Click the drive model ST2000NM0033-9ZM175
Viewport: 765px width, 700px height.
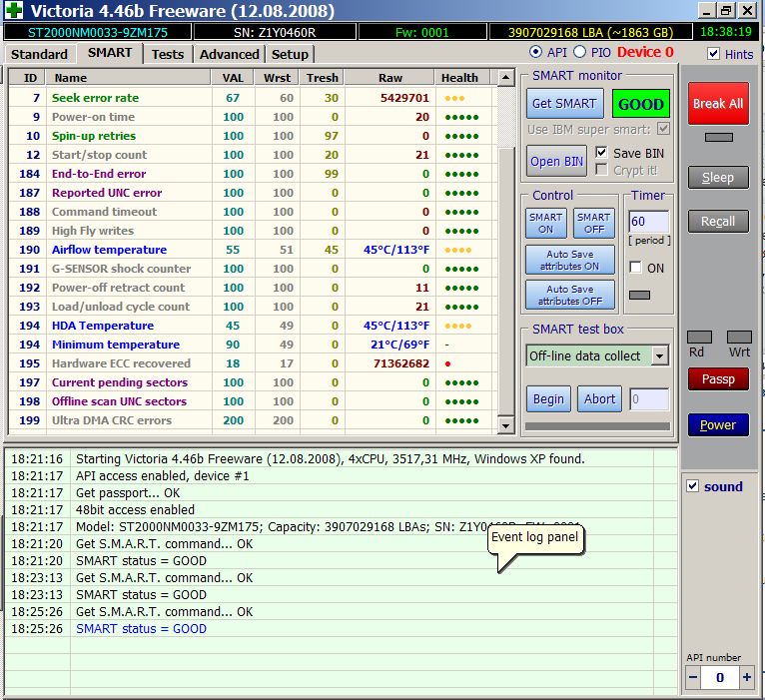pyautogui.click(x=98, y=32)
